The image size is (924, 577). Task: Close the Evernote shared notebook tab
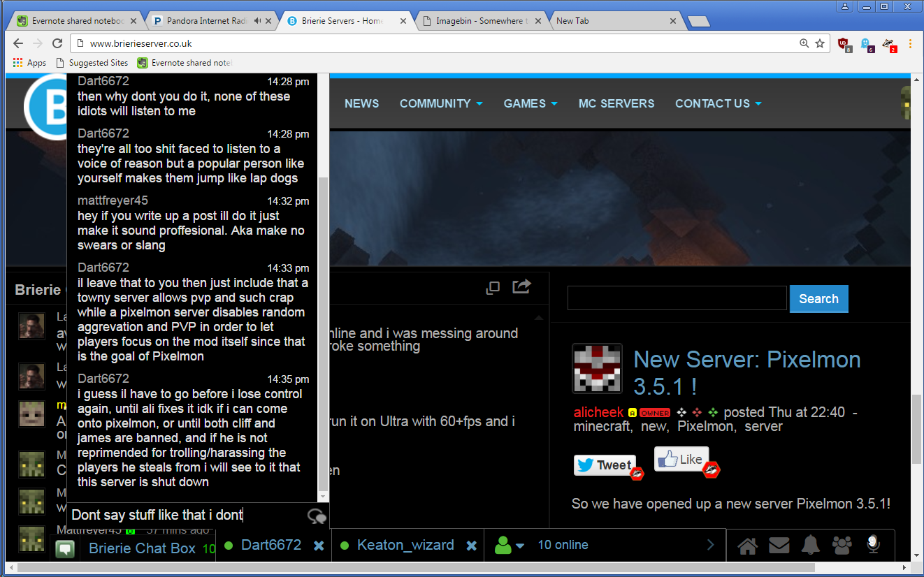coord(132,21)
